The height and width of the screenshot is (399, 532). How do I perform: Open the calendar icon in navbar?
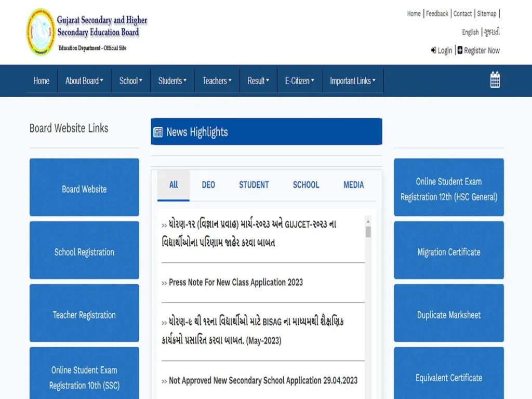495,79
